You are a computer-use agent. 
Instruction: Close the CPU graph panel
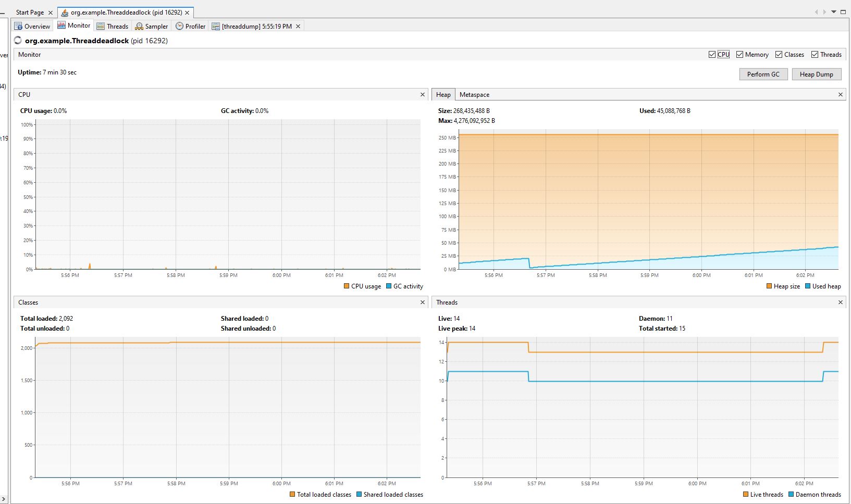coord(422,95)
